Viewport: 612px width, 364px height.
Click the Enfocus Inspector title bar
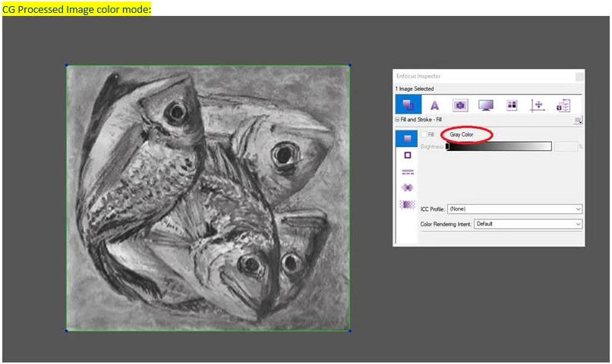click(x=484, y=76)
